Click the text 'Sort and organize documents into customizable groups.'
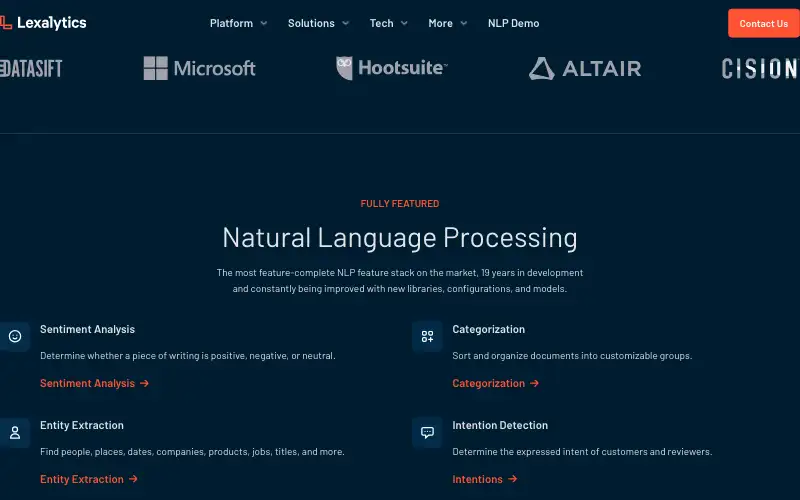Screen dimensions: 800x500 (572, 356)
